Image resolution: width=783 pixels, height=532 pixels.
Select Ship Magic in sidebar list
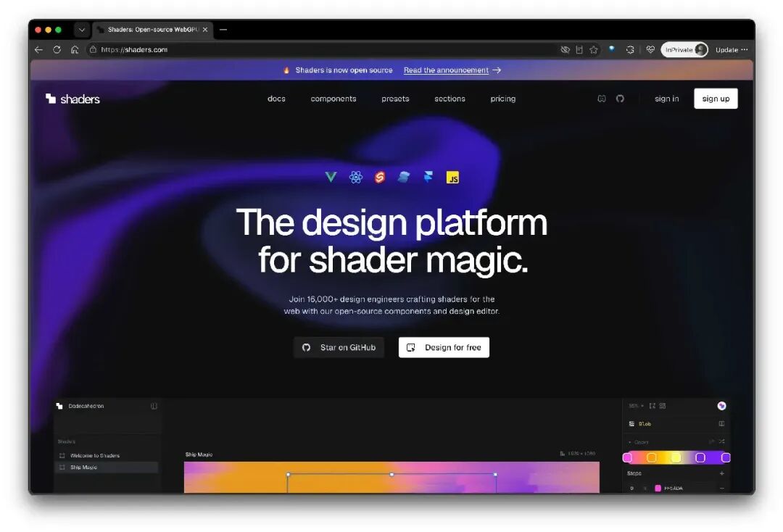[x=107, y=467]
